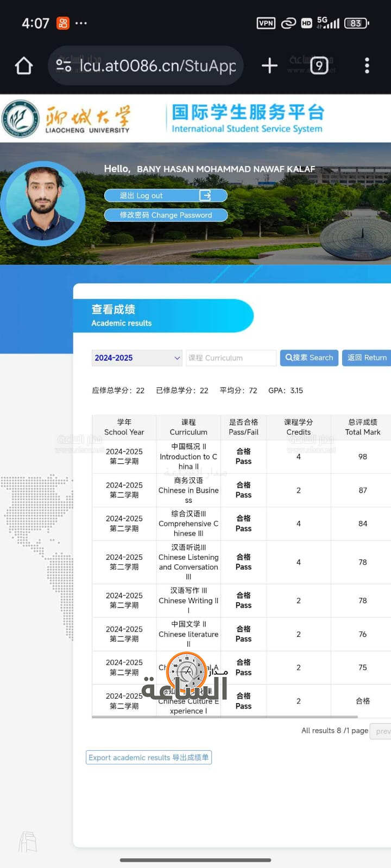391x868 pixels.
Task: Open the tab switcher showing 9 tabs
Action: coord(319,66)
